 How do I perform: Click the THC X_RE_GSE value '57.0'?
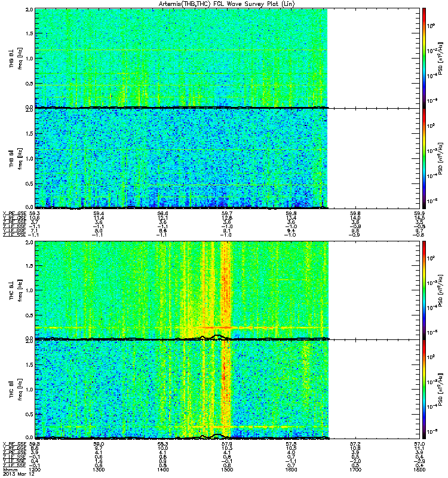tap(419, 444)
